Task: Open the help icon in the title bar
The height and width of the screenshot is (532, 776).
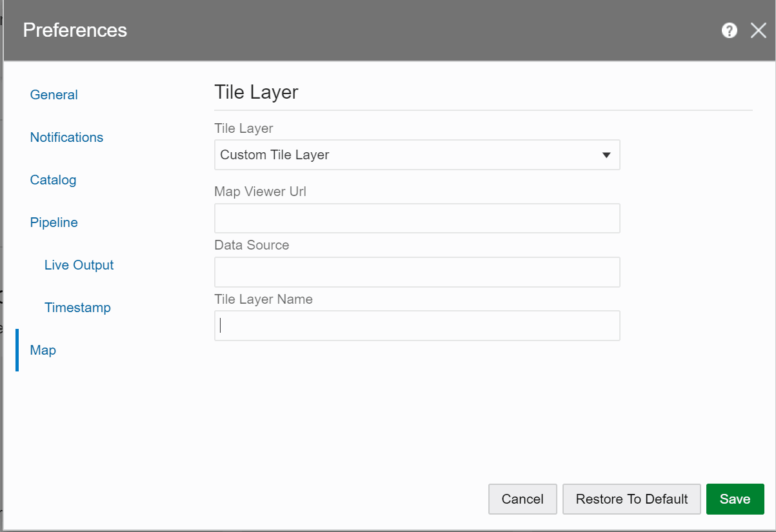Action: coord(729,30)
